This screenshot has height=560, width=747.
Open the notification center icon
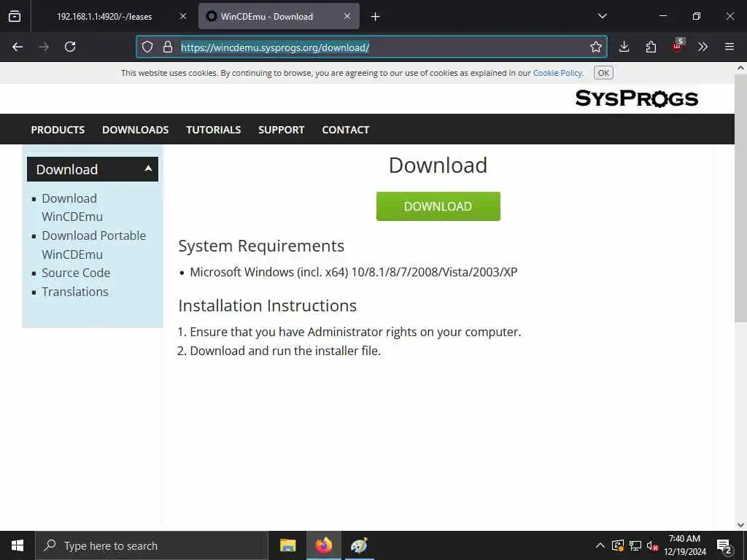tap(724, 545)
